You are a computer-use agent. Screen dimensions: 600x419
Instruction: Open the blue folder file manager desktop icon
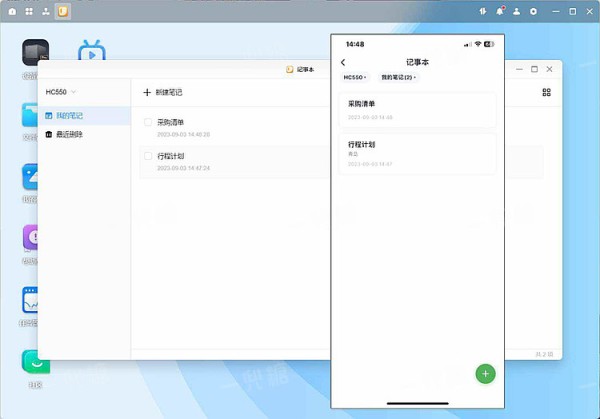(x=30, y=114)
